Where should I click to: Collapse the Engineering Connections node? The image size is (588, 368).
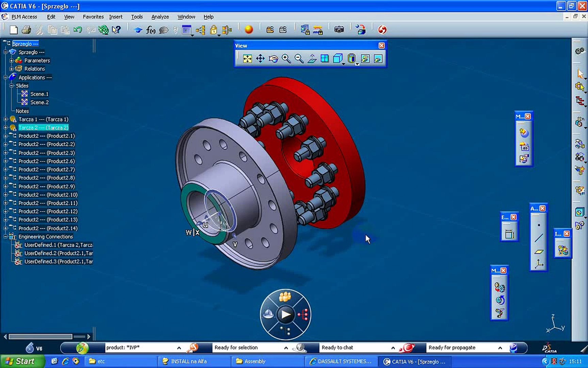[5, 236]
